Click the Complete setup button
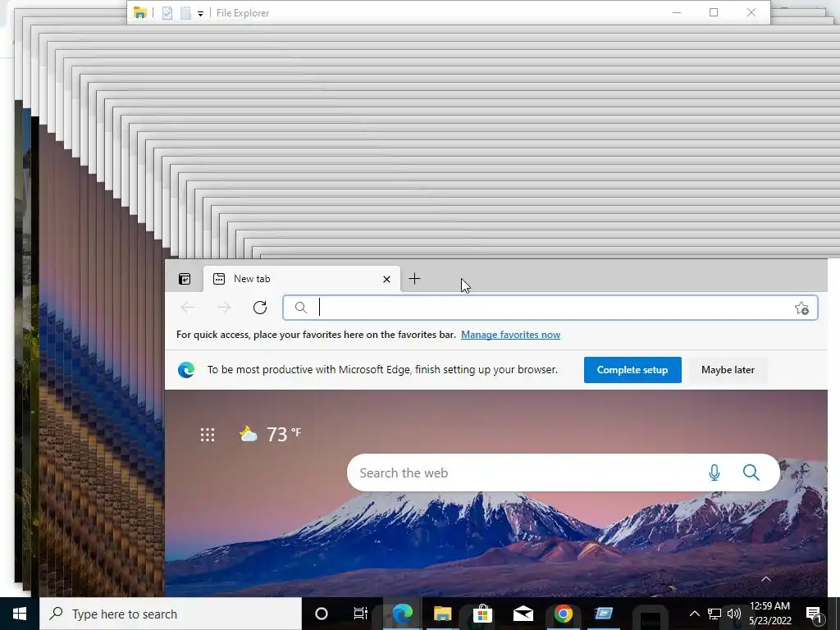Image resolution: width=840 pixels, height=630 pixels. (x=632, y=370)
